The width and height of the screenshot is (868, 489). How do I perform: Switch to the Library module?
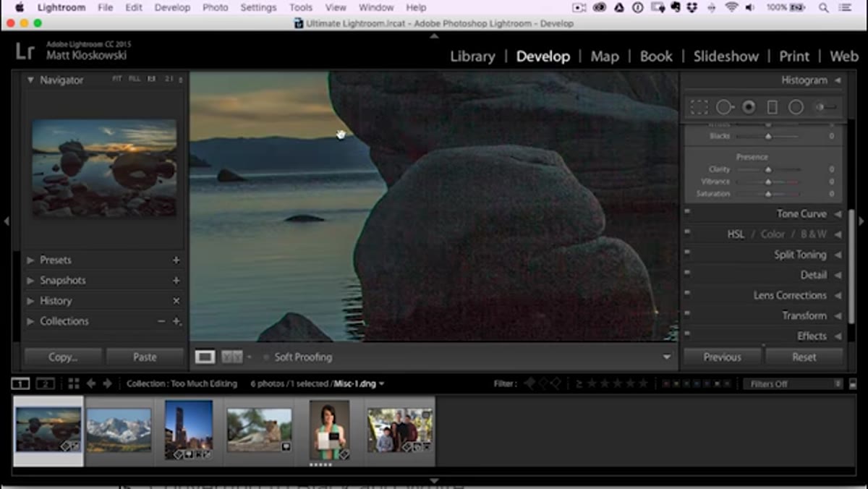click(472, 56)
